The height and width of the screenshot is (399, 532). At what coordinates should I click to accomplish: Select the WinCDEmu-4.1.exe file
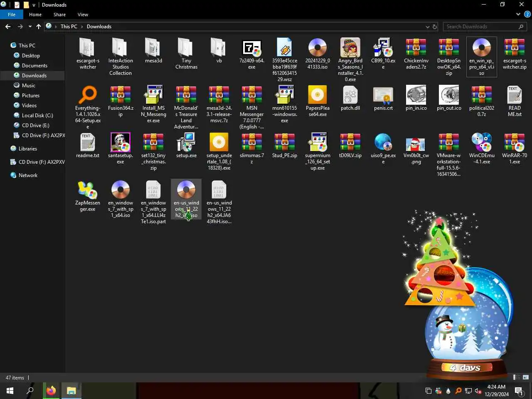[x=482, y=148]
